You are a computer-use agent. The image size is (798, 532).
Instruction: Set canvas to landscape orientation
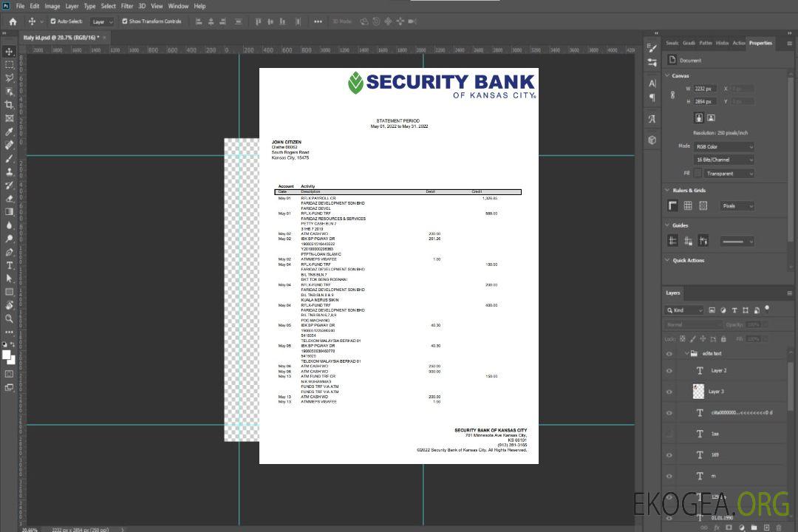click(x=711, y=117)
